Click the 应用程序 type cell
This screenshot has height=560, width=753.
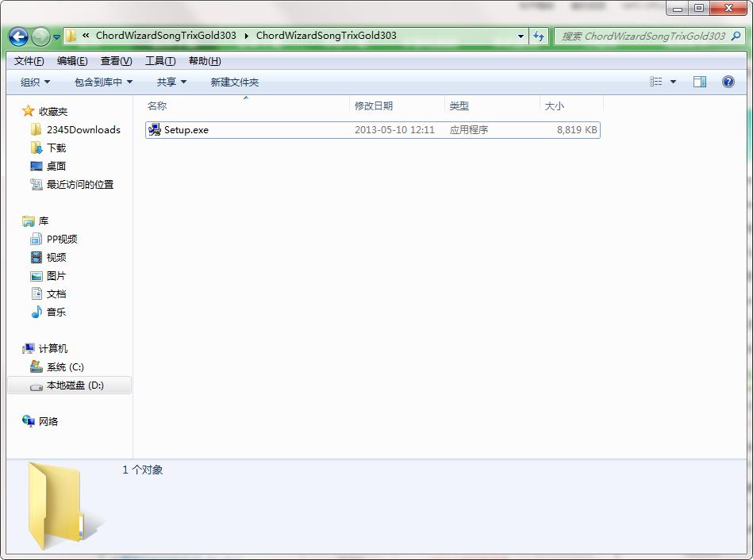tap(469, 129)
